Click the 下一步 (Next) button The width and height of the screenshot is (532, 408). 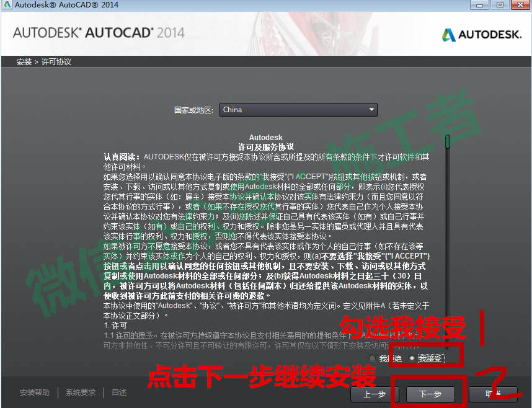430,394
